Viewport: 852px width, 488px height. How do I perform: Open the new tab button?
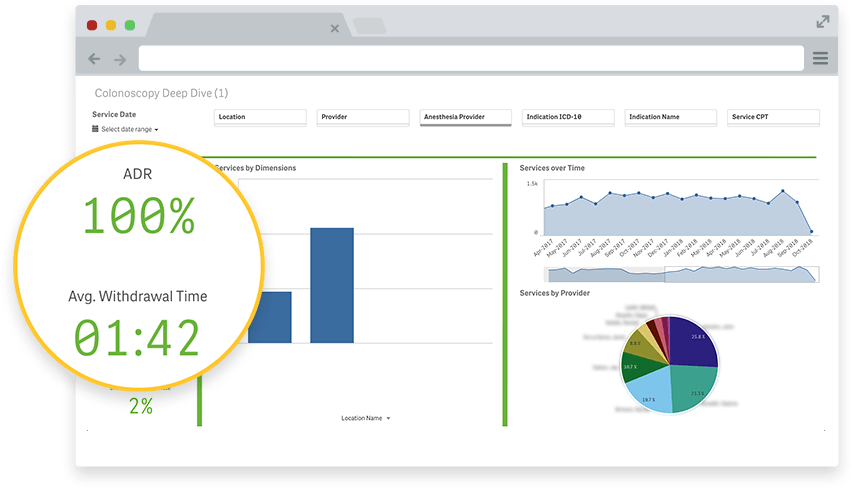[369, 26]
